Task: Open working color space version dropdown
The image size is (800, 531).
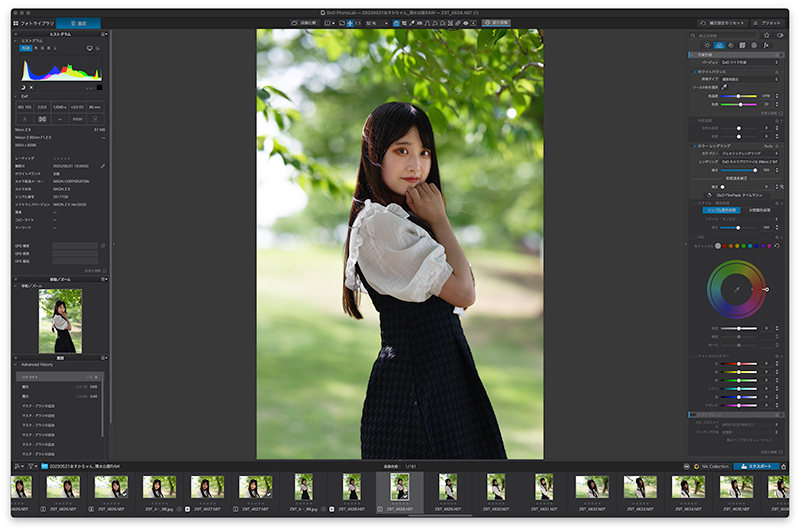Action: click(749, 62)
